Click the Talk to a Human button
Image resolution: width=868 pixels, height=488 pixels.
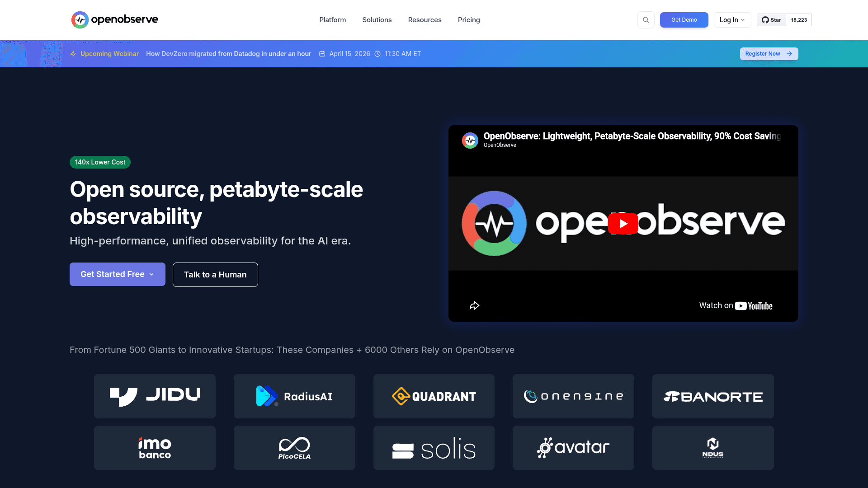215,274
